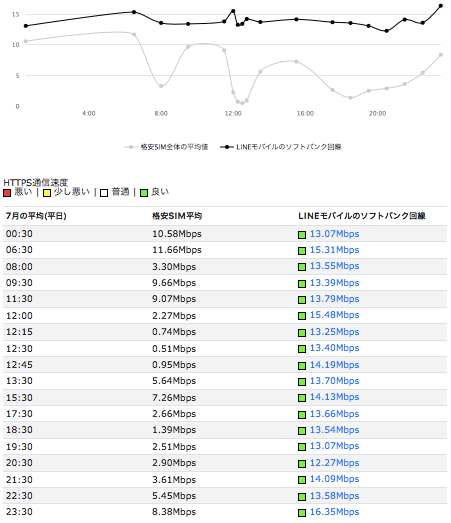Click the 12.27Mbps link at 20:30
This screenshot has width=451, height=523.
[x=334, y=463]
